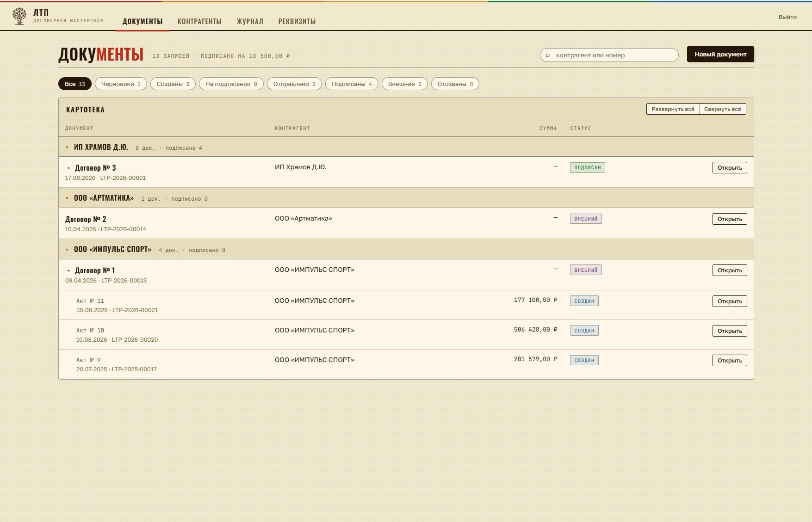Collapse the ООО «ИМПУЛЬС СПОРТ» group
The height and width of the screenshot is (522, 812).
tap(67, 250)
